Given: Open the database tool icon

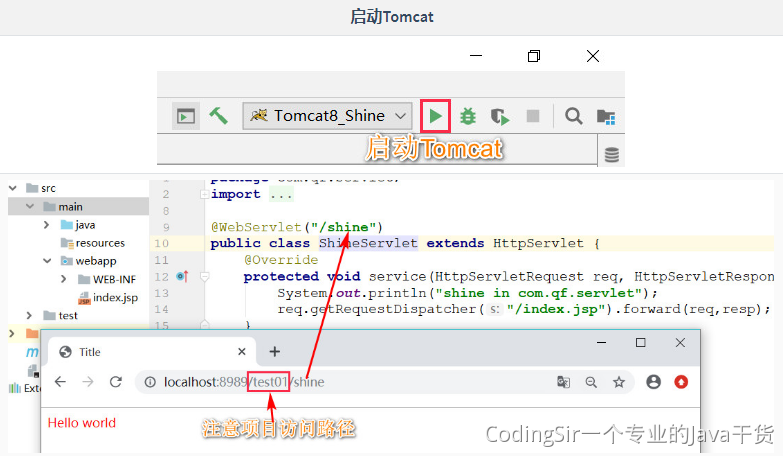Looking at the screenshot, I should (x=612, y=155).
